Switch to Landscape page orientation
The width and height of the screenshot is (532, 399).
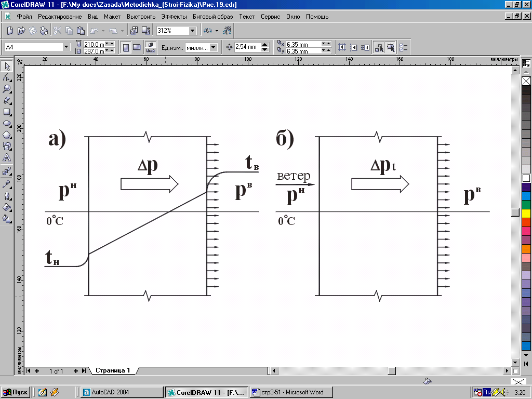point(137,47)
